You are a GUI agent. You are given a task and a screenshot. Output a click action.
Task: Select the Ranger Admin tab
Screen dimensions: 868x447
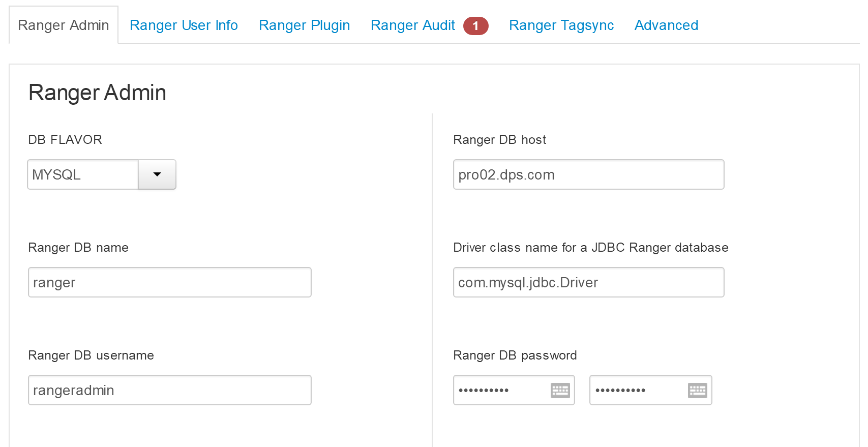[x=64, y=25]
